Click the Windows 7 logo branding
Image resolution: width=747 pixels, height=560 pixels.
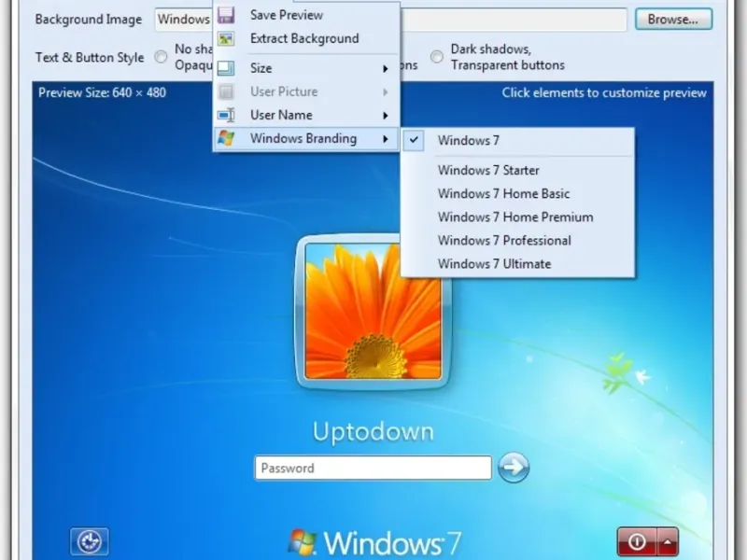pyautogui.click(x=374, y=542)
